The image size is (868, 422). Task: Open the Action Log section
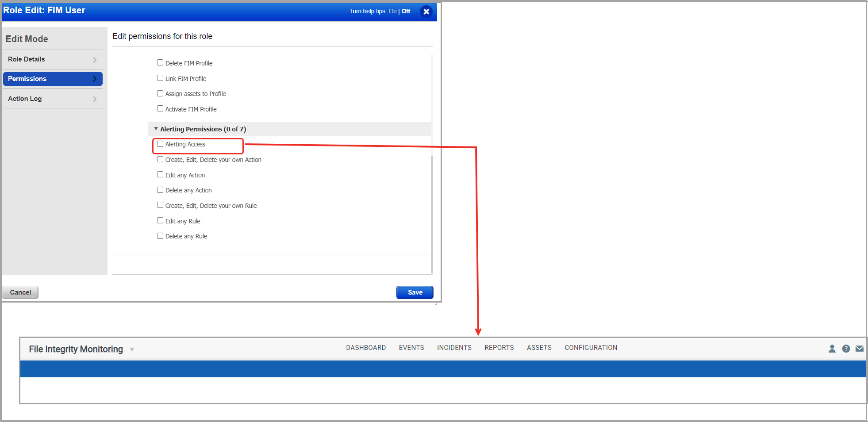click(53, 99)
